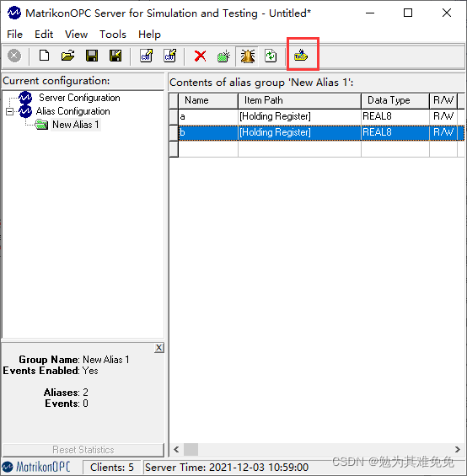
Task: Click the red X delete icon
Action: [x=201, y=56]
